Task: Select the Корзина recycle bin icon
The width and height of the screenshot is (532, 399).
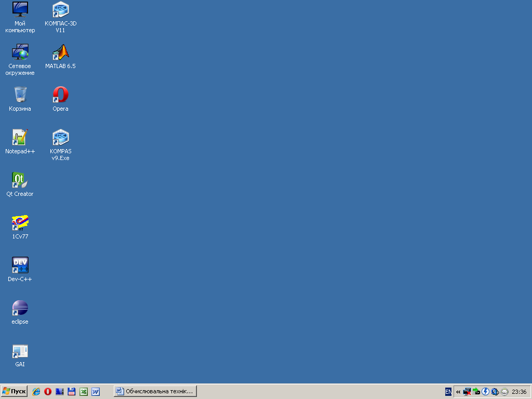Action: (20, 99)
